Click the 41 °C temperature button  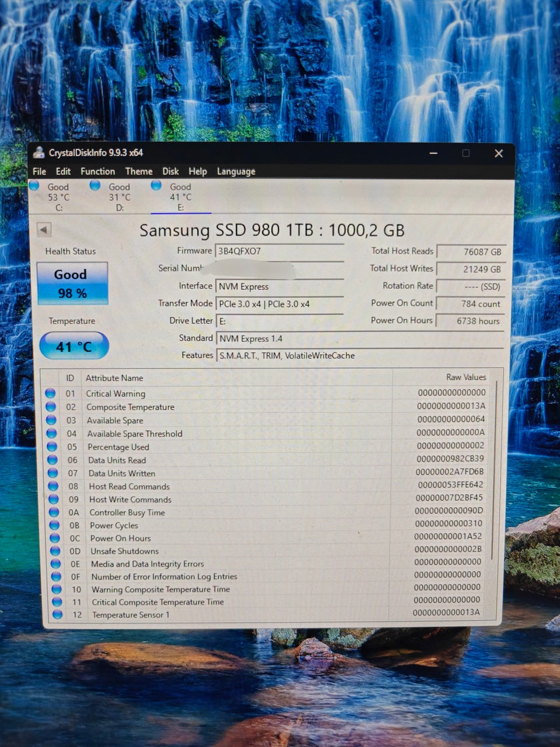coord(74,346)
